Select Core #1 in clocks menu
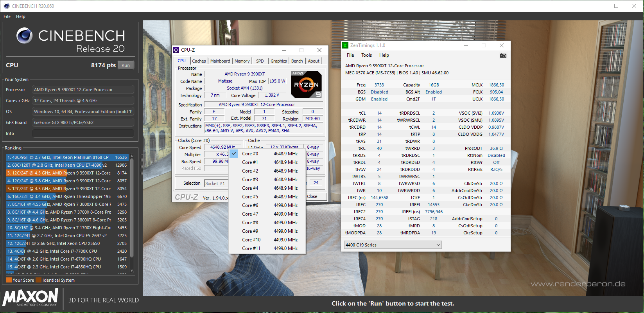Viewport: 644px width, 313px height. 267,162
